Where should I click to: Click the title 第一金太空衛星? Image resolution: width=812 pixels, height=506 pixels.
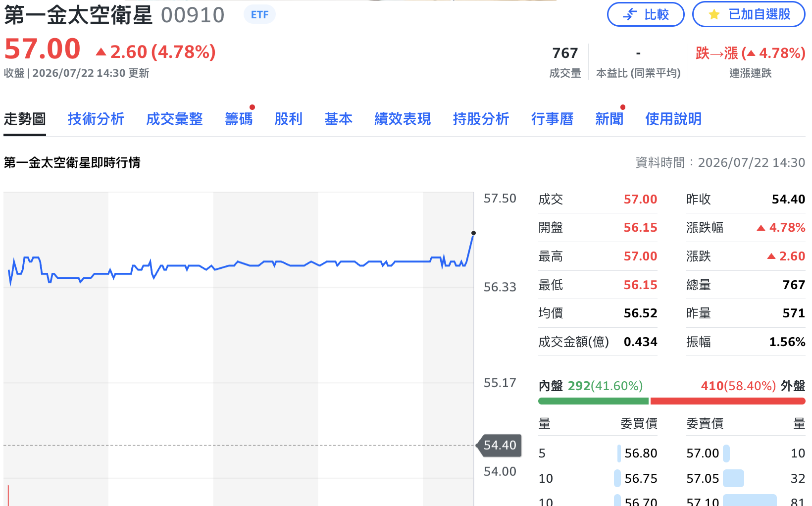[x=78, y=15]
